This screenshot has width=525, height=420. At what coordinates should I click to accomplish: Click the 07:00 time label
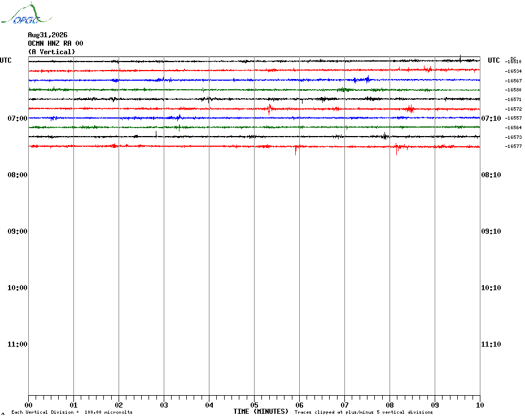[17, 118]
